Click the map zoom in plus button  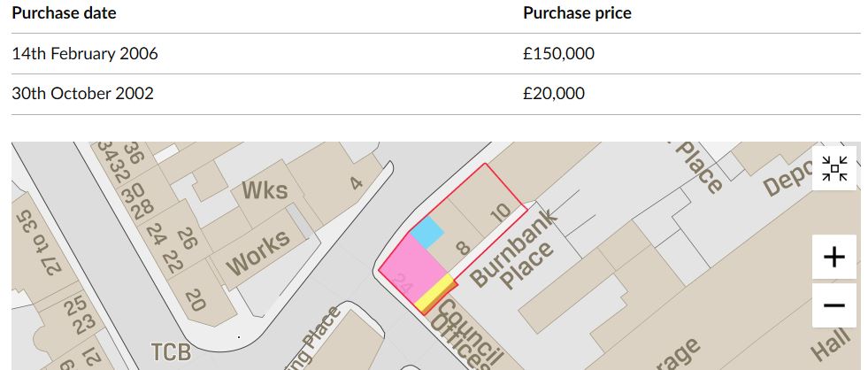pyautogui.click(x=834, y=257)
